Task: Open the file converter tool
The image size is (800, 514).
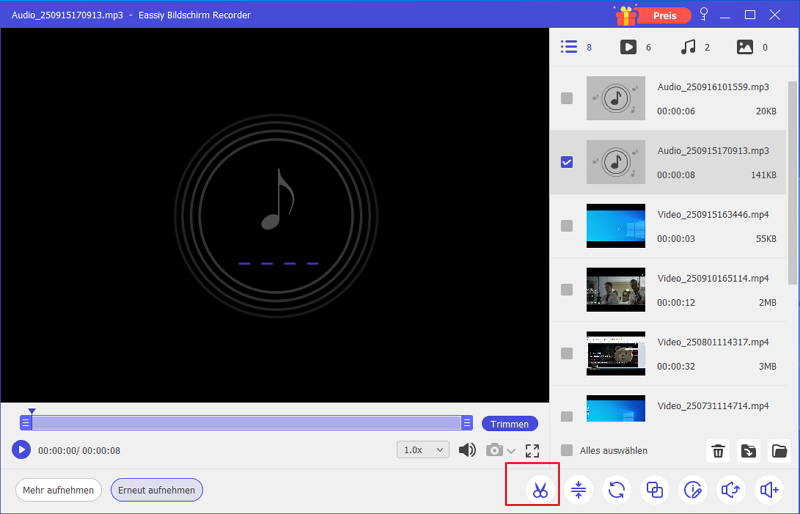Action: (617, 490)
